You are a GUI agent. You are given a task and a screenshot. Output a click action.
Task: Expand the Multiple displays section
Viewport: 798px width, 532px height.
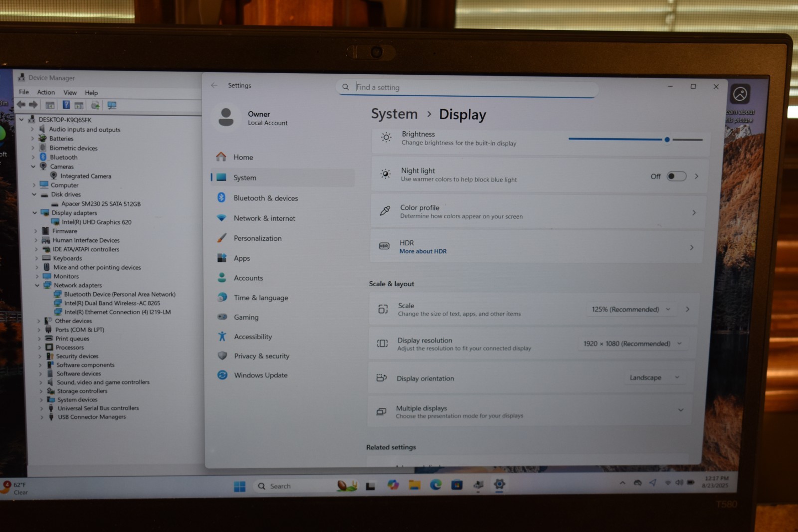click(x=681, y=410)
